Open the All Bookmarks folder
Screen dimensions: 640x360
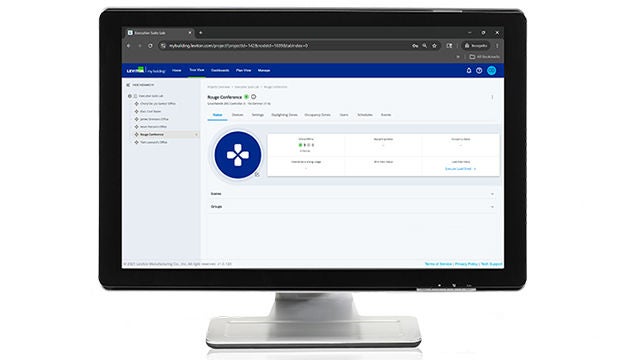[x=484, y=57]
